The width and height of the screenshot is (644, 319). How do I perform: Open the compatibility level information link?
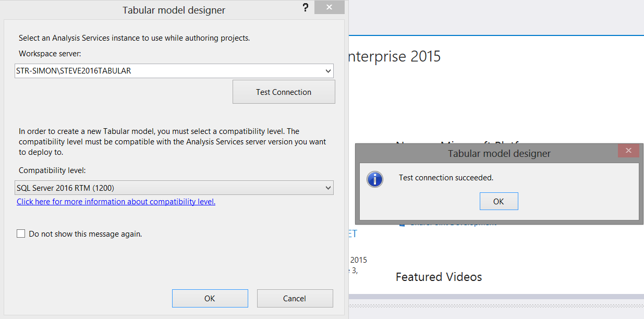(x=116, y=202)
